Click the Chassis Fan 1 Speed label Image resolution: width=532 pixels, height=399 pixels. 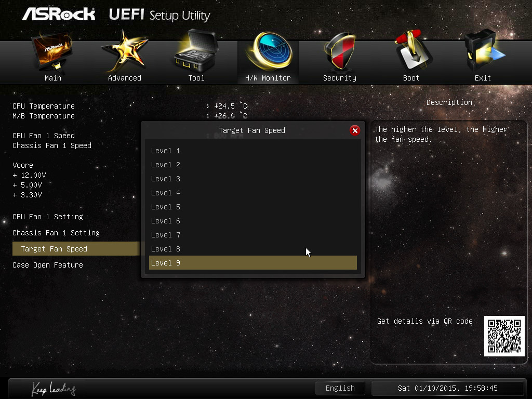click(52, 145)
